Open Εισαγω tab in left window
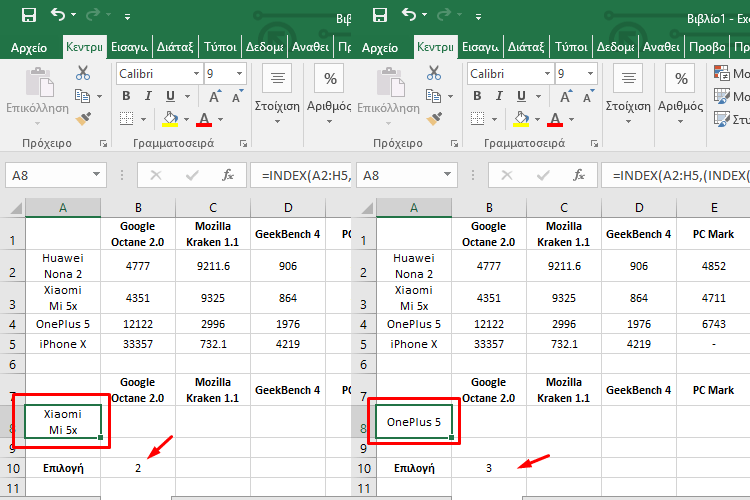Screen dimensions: 750x500 click(x=129, y=47)
